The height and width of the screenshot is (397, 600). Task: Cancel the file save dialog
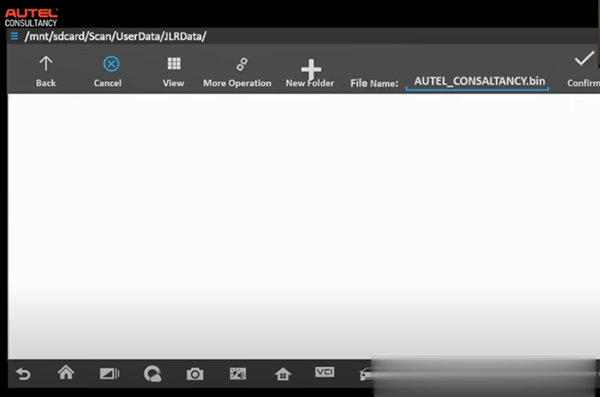point(108,72)
